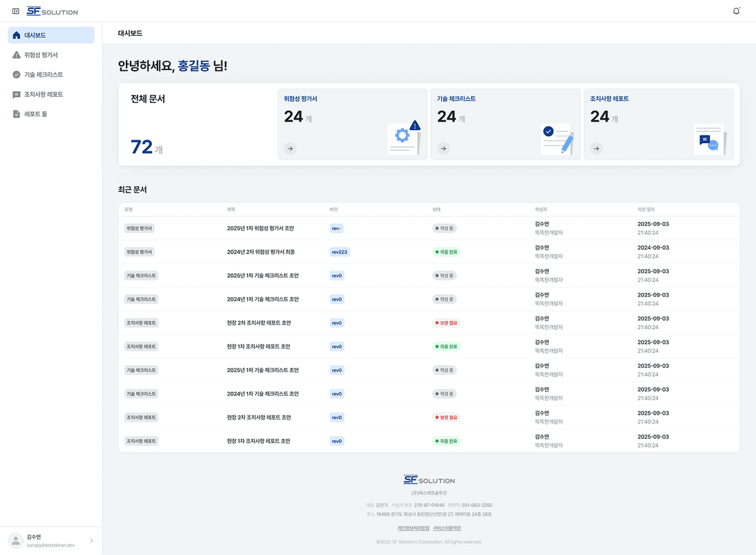Click the first 보완 필요 status badge

pyautogui.click(x=446, y=323)
